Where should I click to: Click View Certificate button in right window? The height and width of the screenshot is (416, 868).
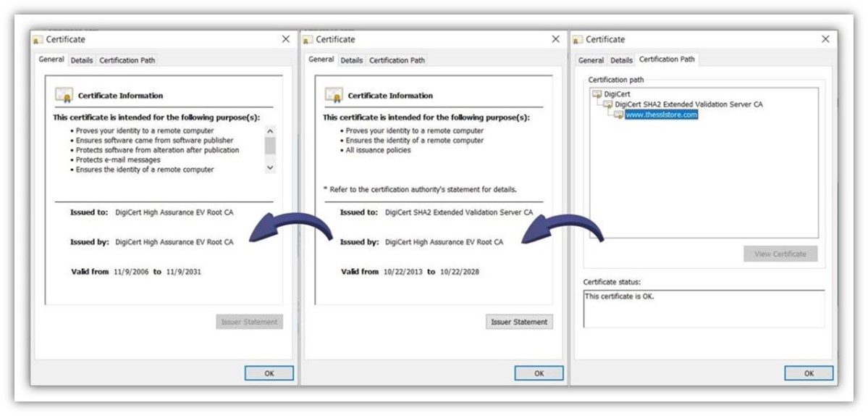780,254
